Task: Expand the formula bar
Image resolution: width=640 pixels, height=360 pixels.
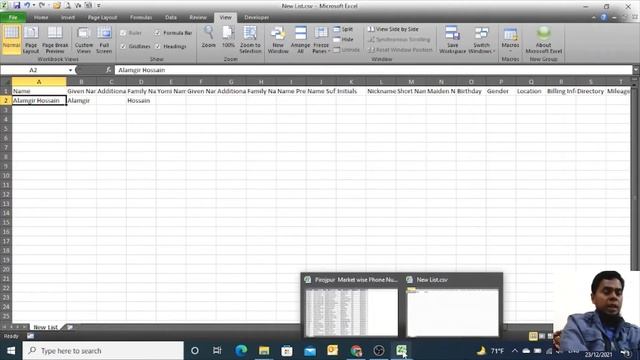Action: tap(636, 70)
